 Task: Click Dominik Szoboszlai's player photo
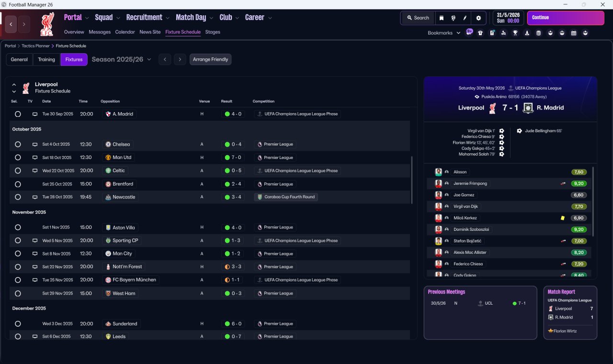[438, 229]
